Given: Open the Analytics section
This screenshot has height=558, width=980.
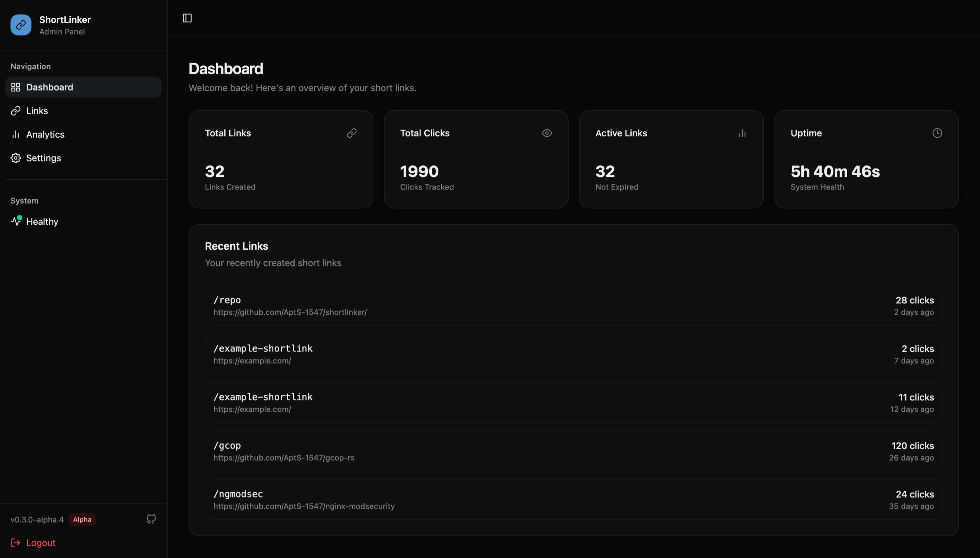Looking at the screenshot, I should (x=84, y=134).
